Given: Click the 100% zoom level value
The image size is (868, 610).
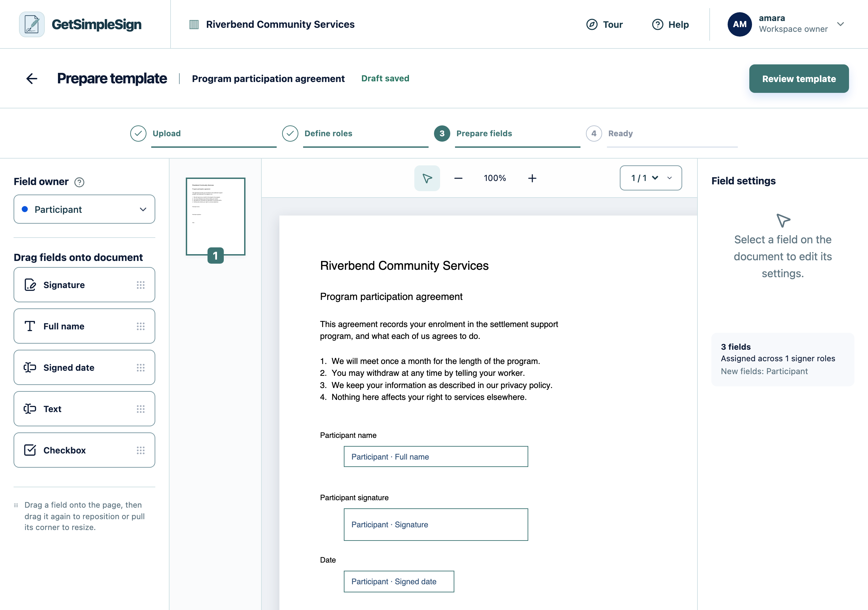Looking at the screenshot, I should 495,178.
